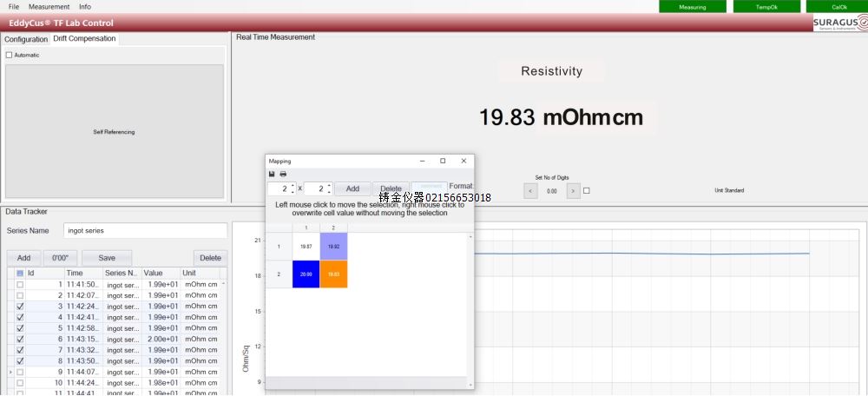Viewport: 868px width, 396px height.
Task: Click the Series Name input field
Action: (145, 231)
